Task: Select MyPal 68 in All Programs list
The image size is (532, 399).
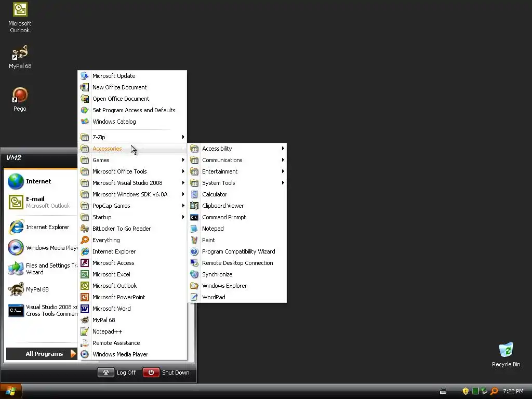Action: coord(132,320)
